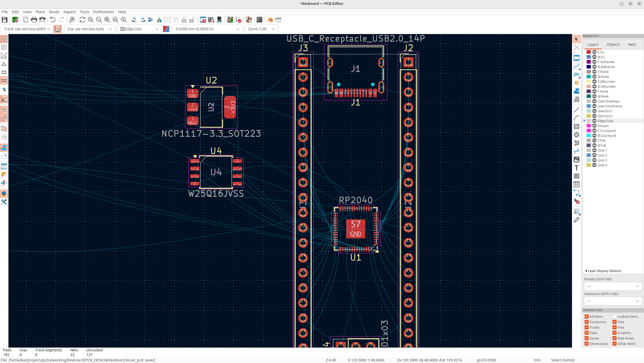
Task: Click the Save board icon
Action: pos(5,20)
